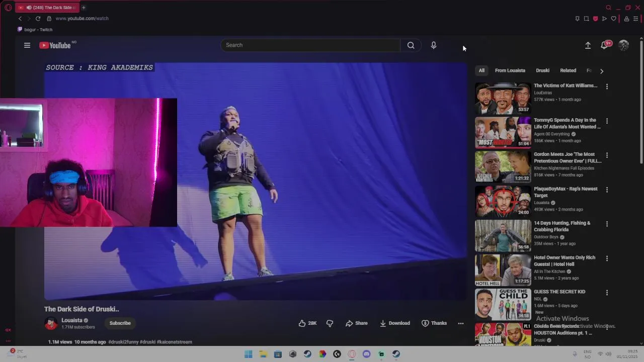Reload the YouTube page
This screenshot has height=362, width=644.
point(38,19)
